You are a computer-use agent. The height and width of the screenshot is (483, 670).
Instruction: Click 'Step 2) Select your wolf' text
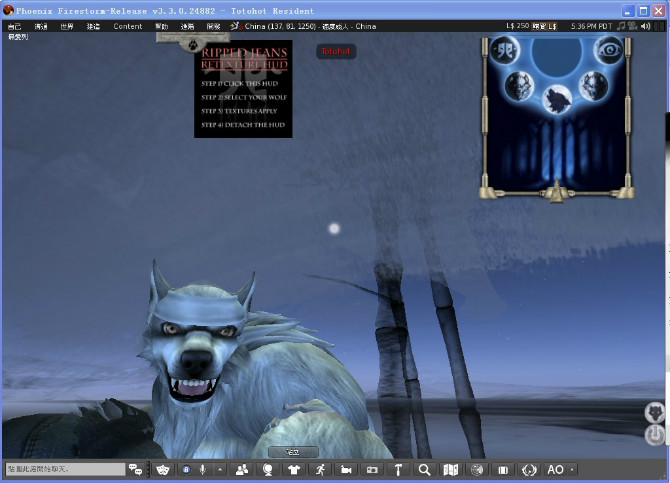[244, 97]
